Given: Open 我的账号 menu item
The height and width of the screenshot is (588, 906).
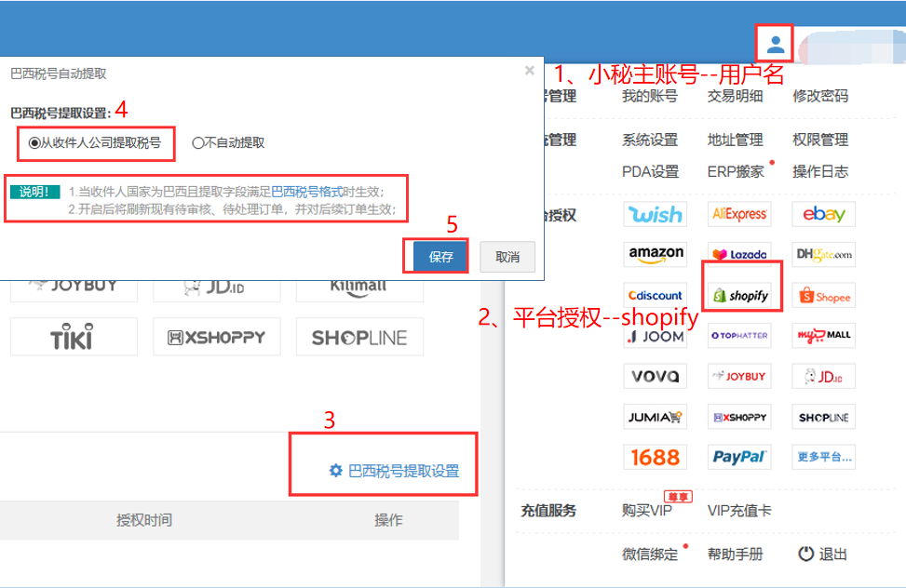Looking at the screenshot, I should tap(649, 96).
